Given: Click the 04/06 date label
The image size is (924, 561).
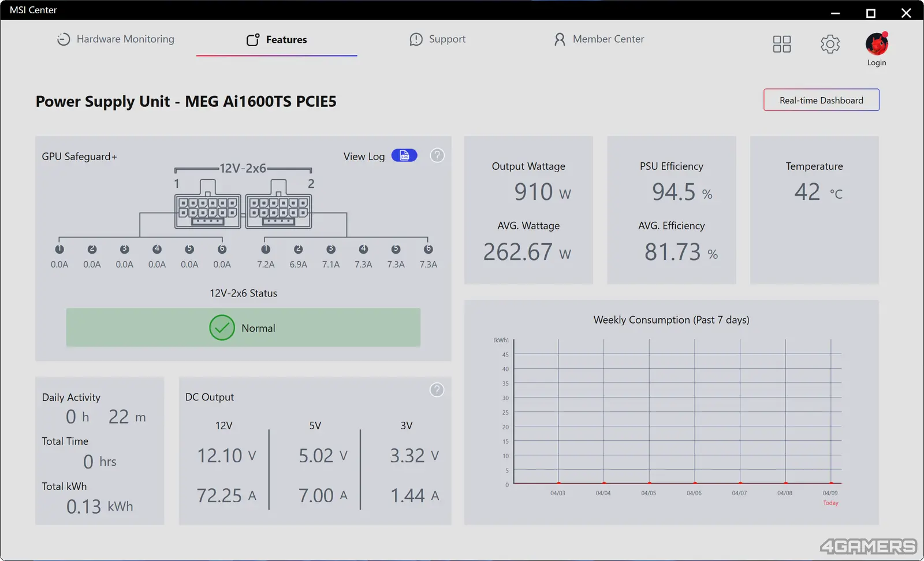Looking at the screenshot, I should (694, 493).
